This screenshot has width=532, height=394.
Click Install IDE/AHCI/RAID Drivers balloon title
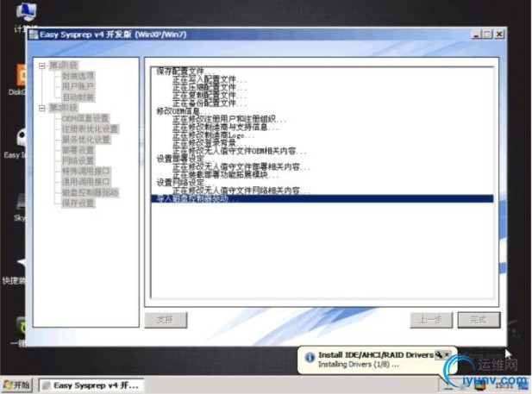tap(376, 355)
